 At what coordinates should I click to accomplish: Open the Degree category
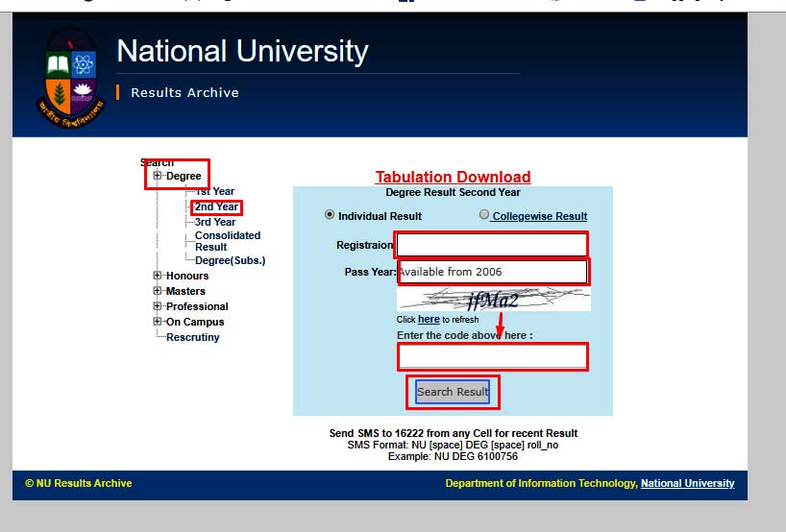click(184, 176)
